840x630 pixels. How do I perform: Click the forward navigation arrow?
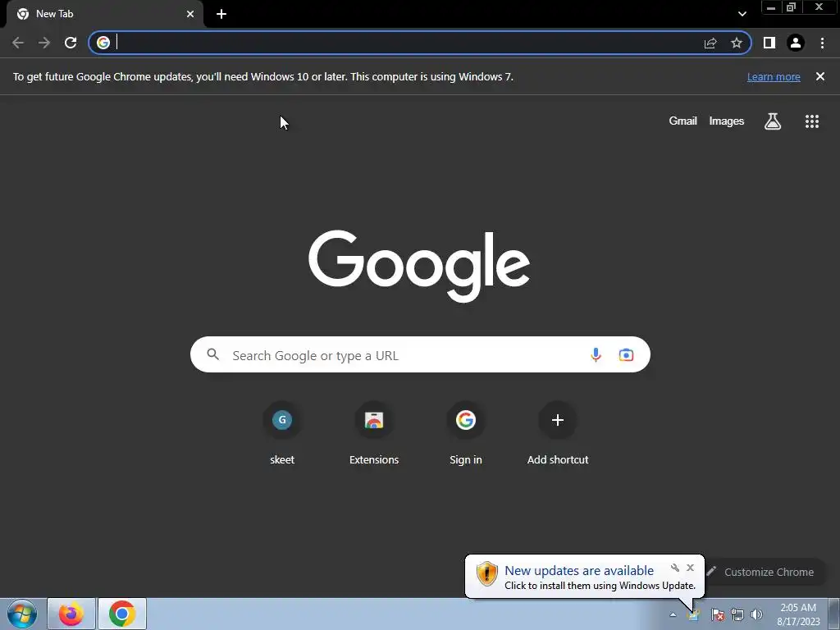click(x=44, y=43)
